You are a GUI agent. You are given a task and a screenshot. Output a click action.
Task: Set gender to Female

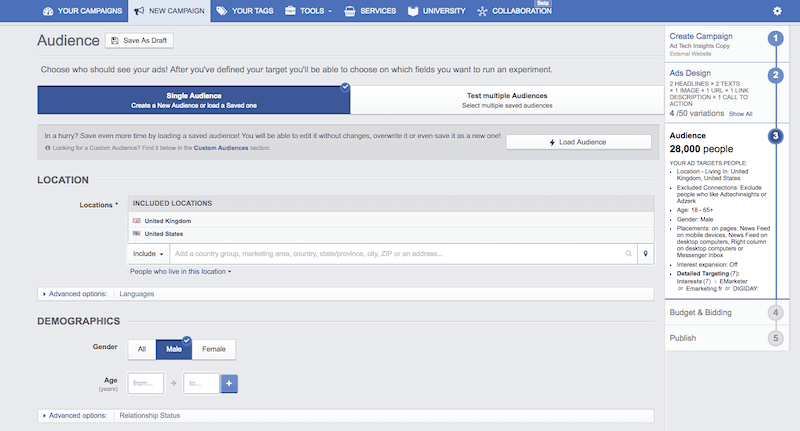point(214,349)
